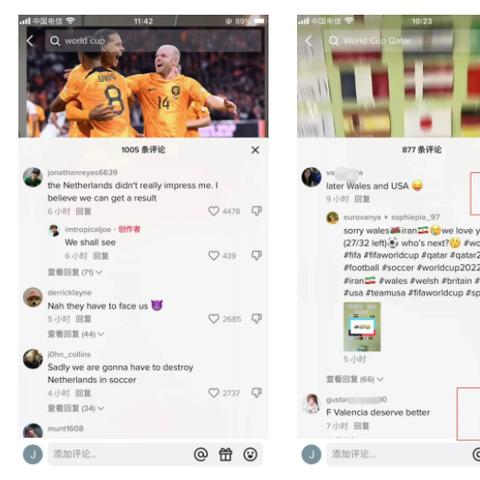Viewport: 480px width, 480px height.
Task: Tap the @ mention icon in comment bar
Action: tap(201, 454)
